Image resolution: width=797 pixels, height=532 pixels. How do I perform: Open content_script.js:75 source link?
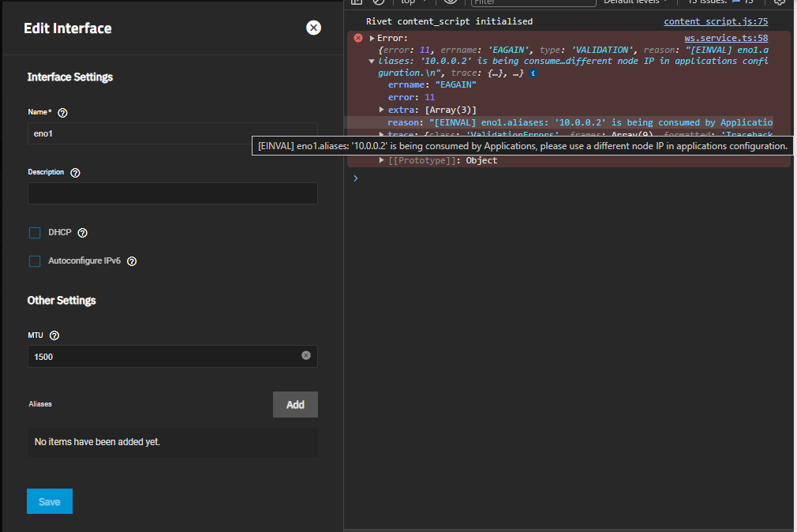coord(716,21)
